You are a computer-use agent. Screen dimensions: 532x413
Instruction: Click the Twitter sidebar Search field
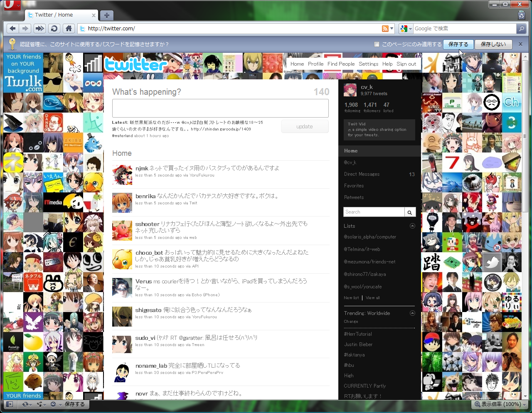pyautogui.click(x=374, y=212)
